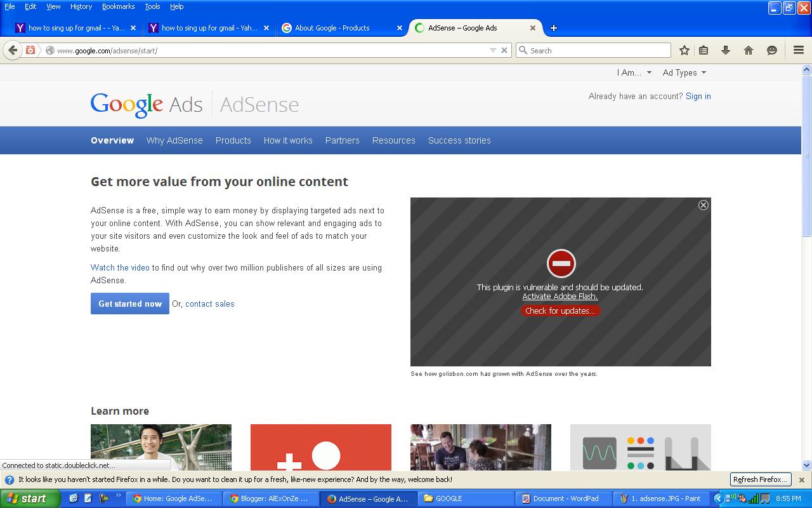Open the Windows start menu
This screenshot has width=812, height=508.
[30, 498]
